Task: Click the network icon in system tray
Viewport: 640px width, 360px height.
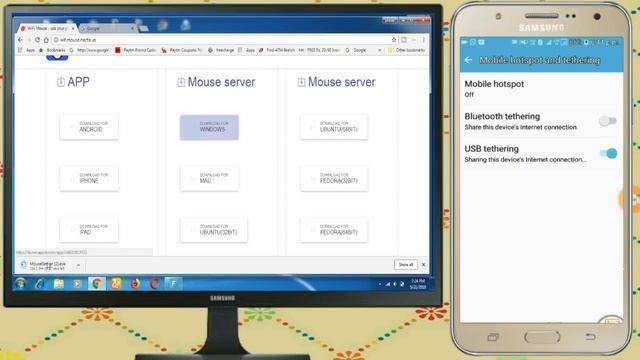Action: [388, 284]
